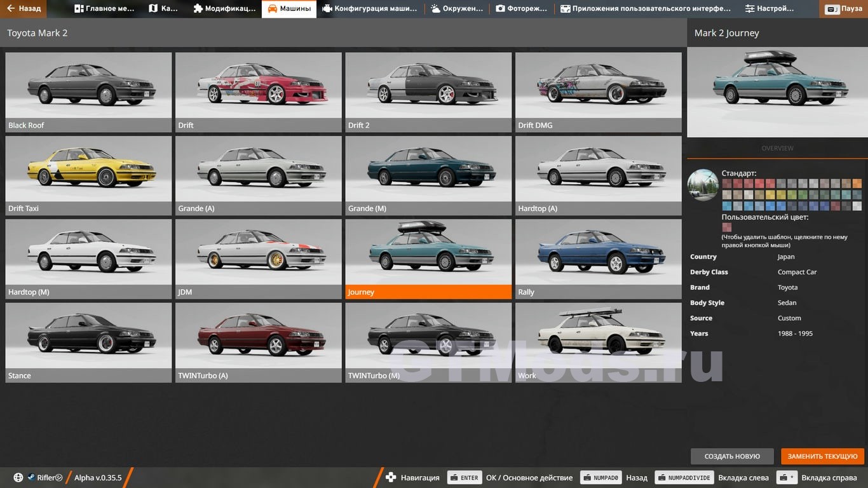Click the ENTER key hint icon

click(464, 478)
